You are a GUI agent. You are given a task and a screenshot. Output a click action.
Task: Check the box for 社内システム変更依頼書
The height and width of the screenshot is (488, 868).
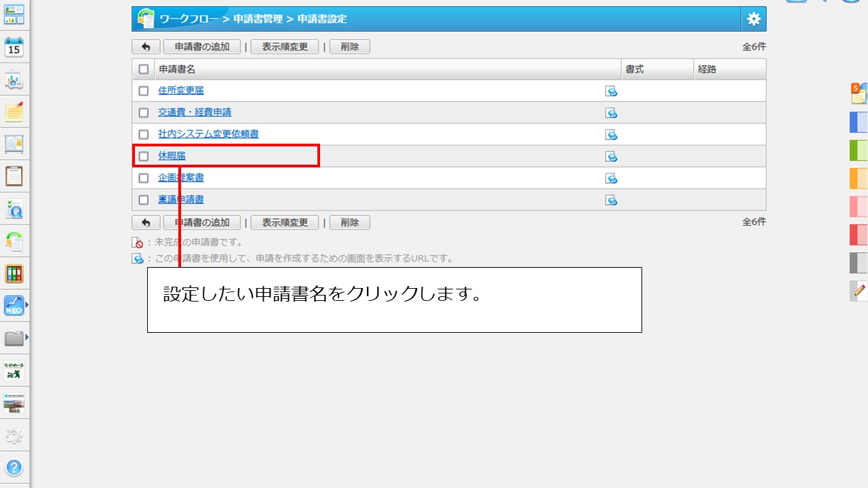[x=143, y=134]
